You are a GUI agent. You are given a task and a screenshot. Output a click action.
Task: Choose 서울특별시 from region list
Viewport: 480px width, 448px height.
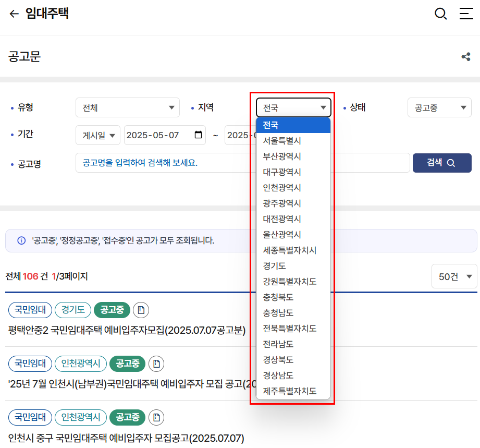(x=293, y=141)
